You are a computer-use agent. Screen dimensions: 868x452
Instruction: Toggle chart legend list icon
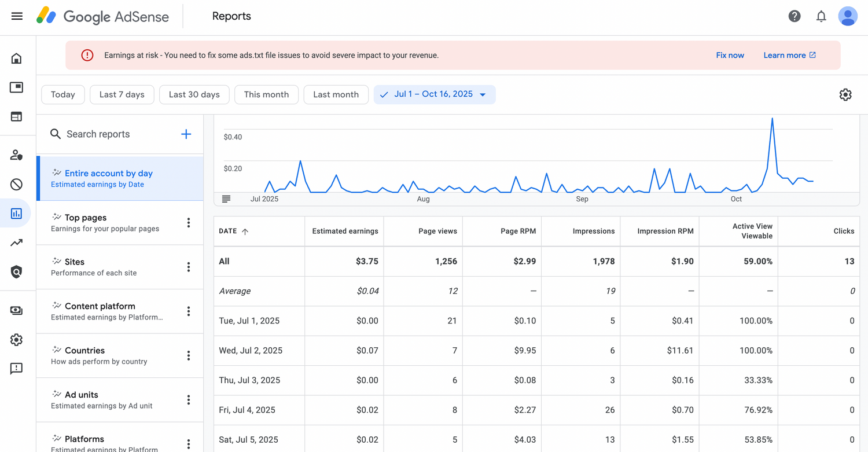(x=226, y=199)
